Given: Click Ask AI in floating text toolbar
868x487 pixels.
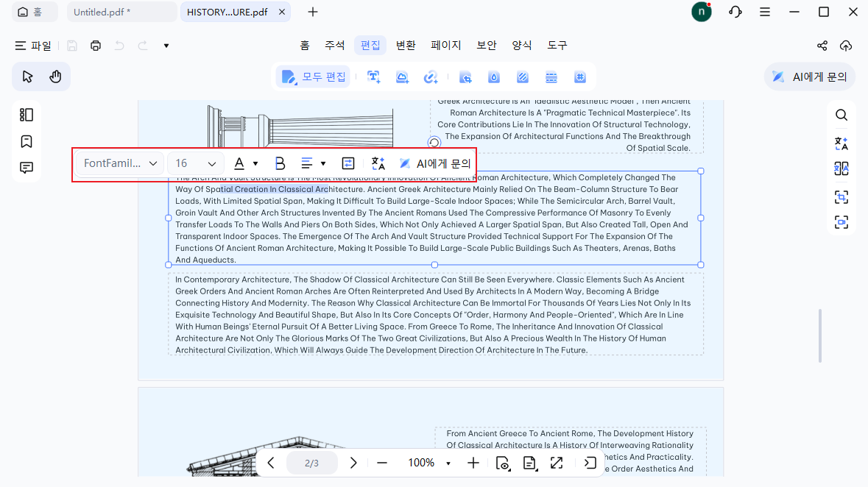Looking at the screenshot, I should pyautogui.click(x=435, y=163).
